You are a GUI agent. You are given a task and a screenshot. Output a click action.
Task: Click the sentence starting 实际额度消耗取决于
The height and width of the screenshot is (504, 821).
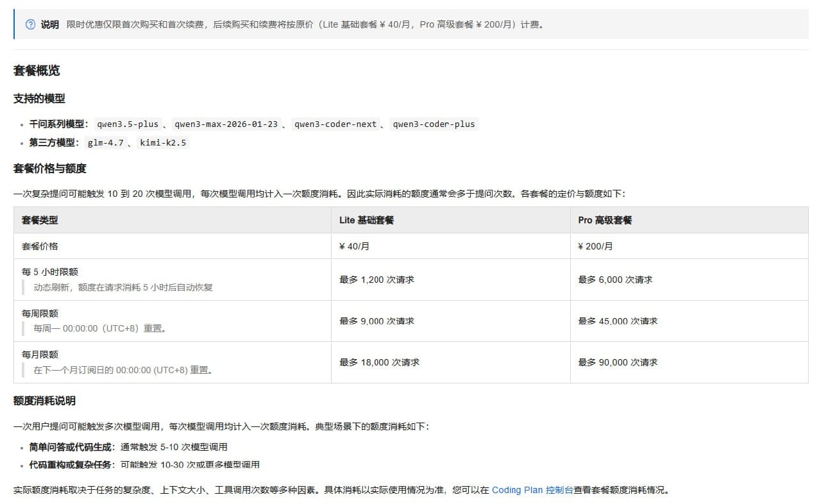click(x=343, y=490)
